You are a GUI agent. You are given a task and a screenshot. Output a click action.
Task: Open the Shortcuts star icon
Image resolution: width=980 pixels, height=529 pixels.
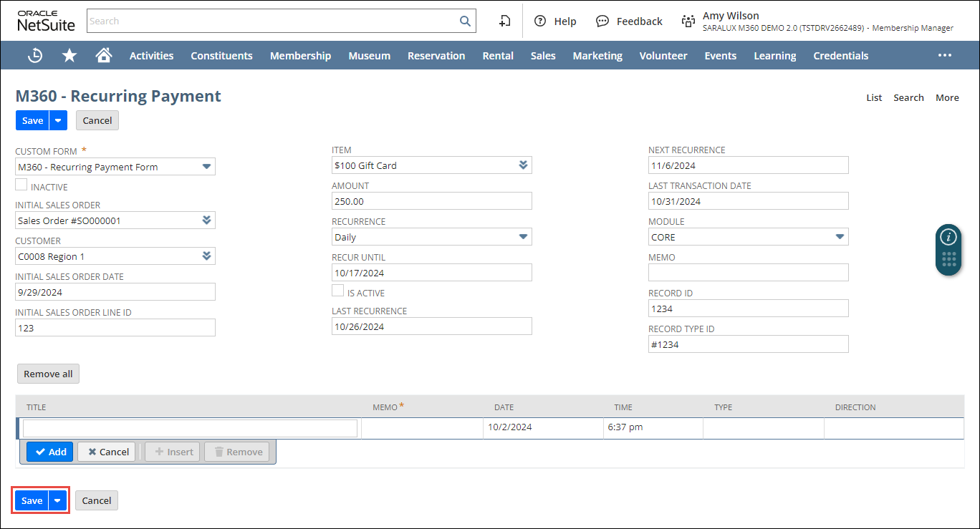[69, 55]
